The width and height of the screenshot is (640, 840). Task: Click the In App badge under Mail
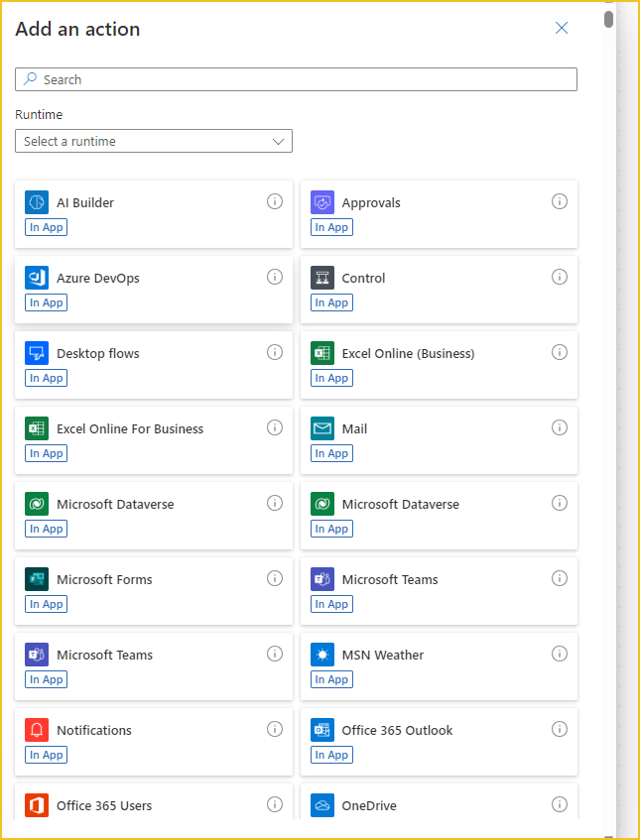(x=331, y=453)
